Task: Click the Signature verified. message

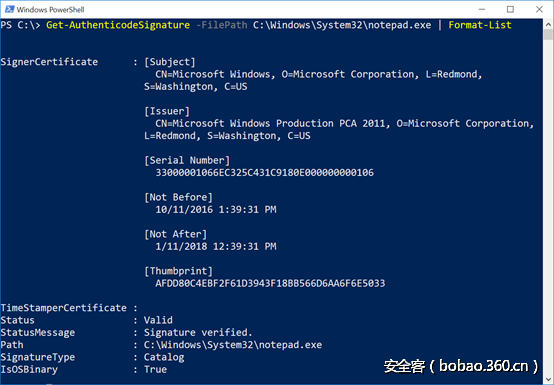Action: (198, 333)
